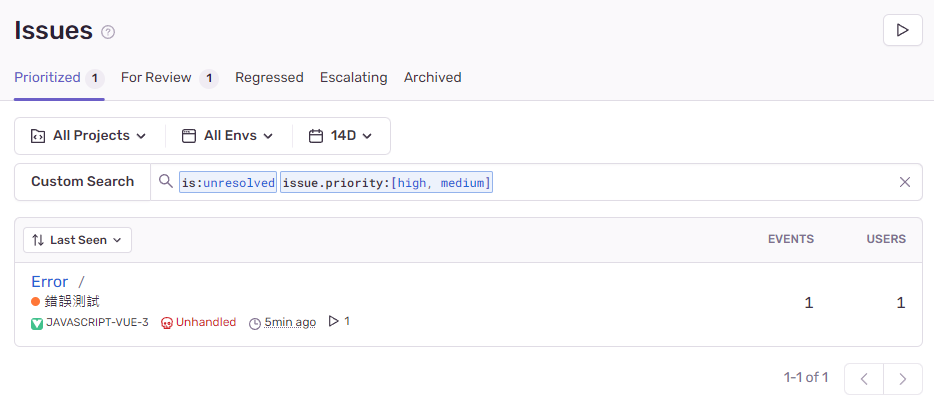Open the Last Seen sort dropdown
This screenshot has width=934, height=408.
tap(77, 240)
